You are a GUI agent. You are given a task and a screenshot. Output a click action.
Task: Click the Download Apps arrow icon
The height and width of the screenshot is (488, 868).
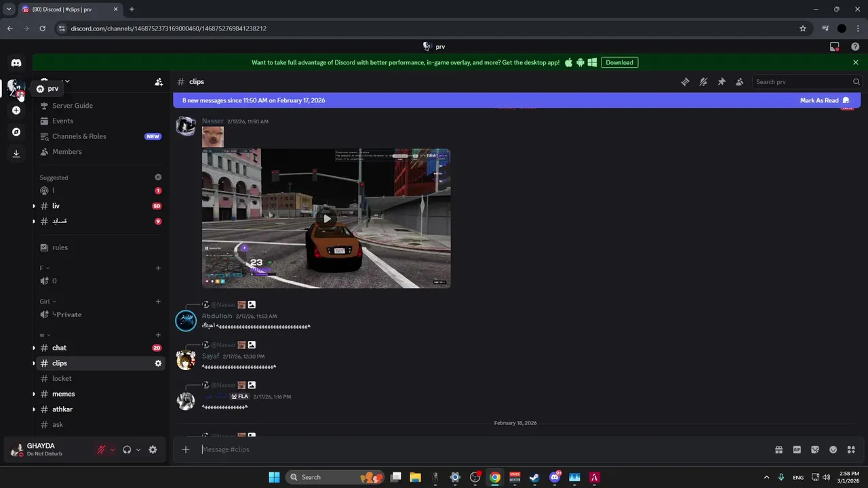pos(16,154)
